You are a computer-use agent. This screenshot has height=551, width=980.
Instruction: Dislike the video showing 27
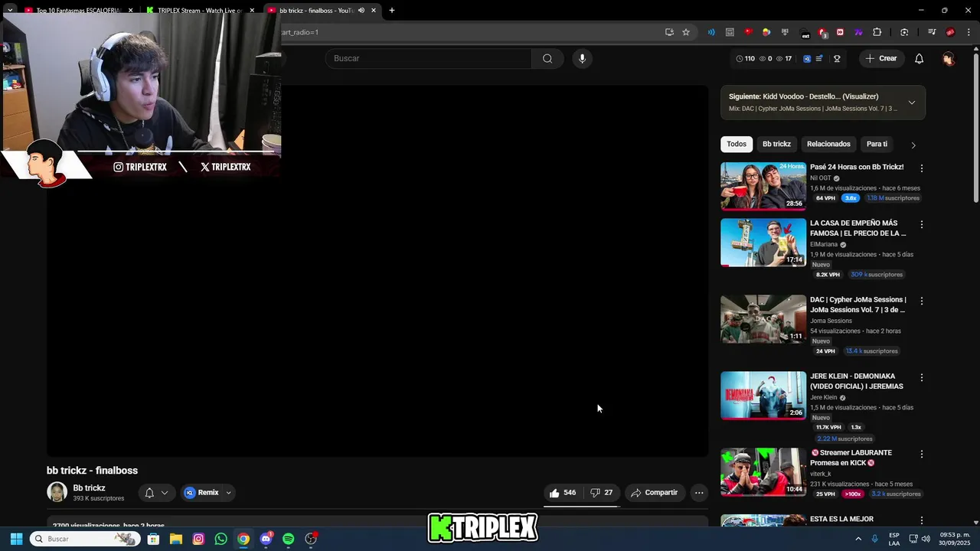tap(601, 493)
